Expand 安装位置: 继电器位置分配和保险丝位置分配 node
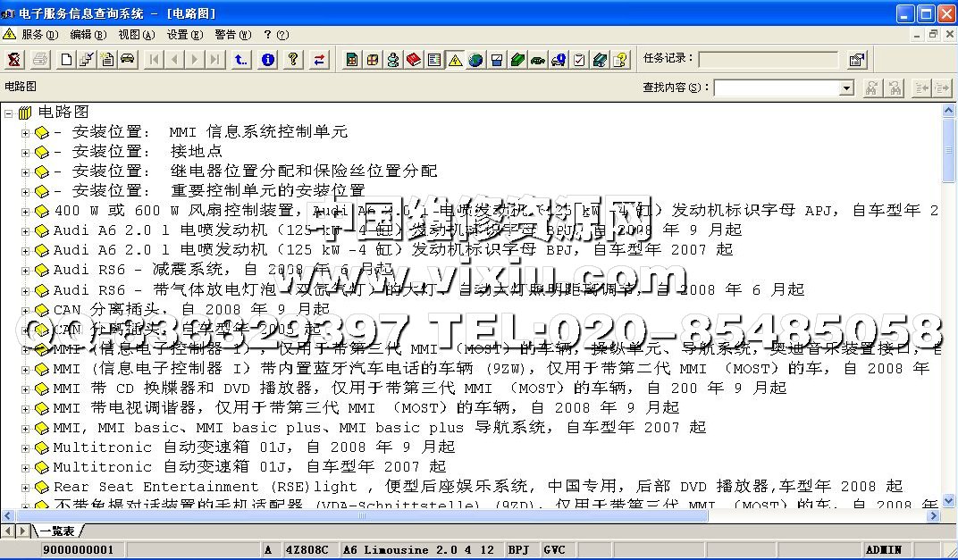 [x=25, y=172]
